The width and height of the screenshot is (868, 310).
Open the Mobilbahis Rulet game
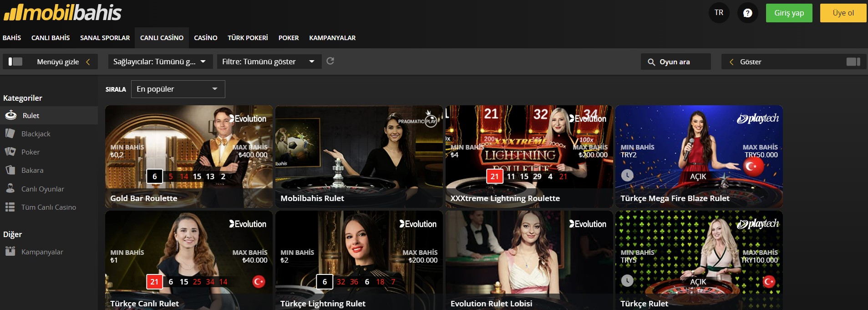359,157
